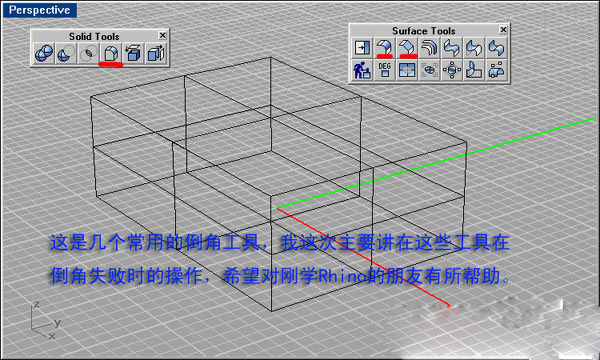Select the Rebuild Surface worker icon
600x360 pixels.
pos(362,70)
